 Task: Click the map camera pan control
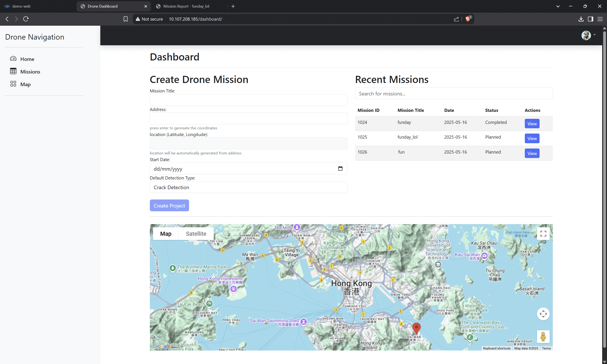pos(543,314)
